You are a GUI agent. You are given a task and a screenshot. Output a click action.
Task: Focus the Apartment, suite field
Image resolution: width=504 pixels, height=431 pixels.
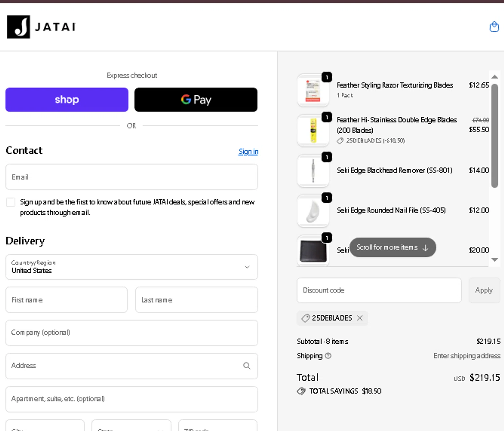point(132,399)
